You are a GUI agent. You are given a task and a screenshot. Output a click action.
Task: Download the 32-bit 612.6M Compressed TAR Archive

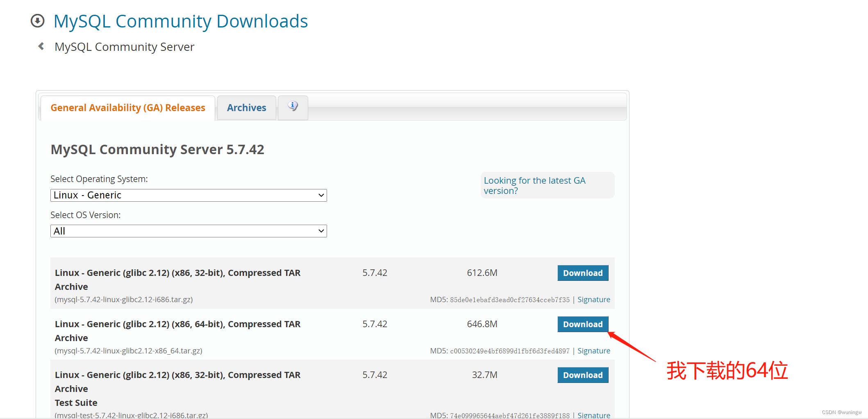coord(583,273)
